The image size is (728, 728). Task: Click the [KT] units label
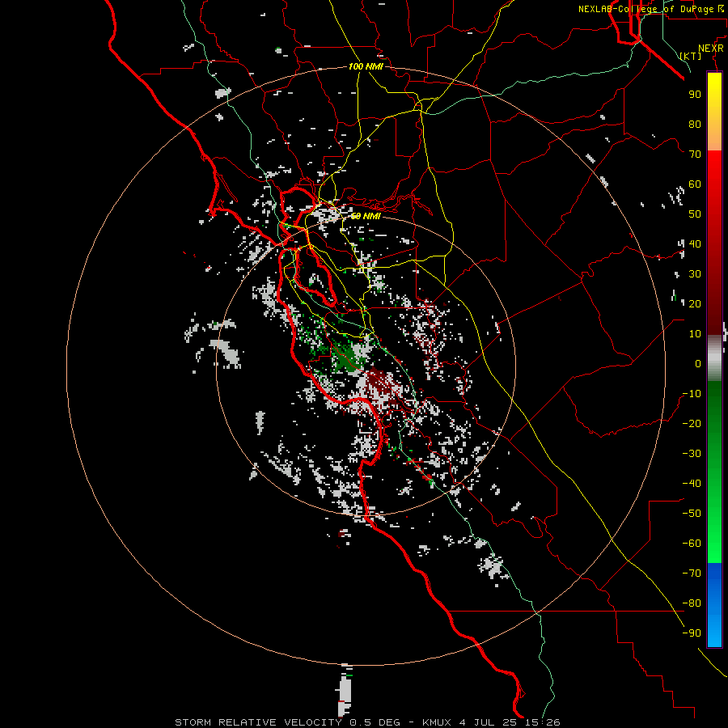click(691, 56)
